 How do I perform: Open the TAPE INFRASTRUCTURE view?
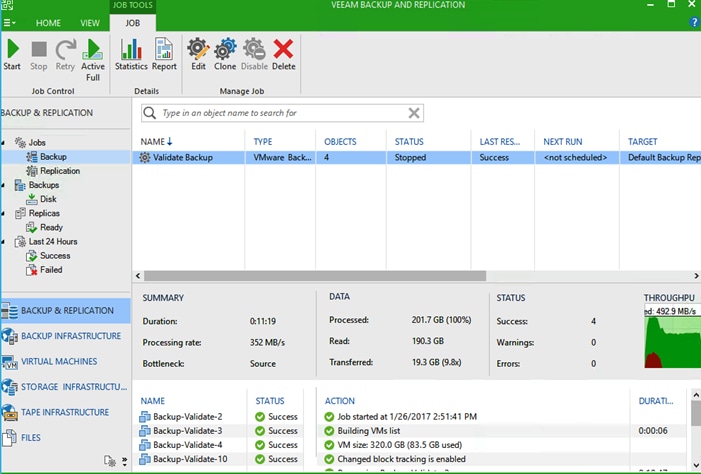(66, 412)
